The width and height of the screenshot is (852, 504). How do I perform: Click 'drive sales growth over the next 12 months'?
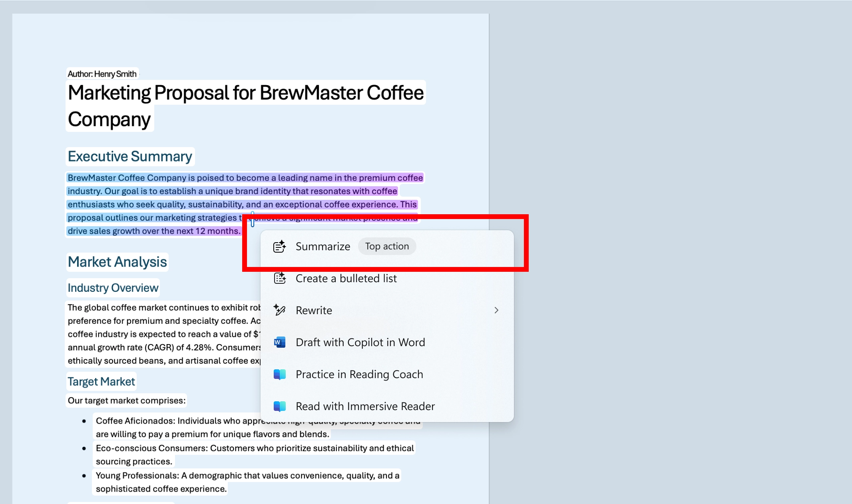point(153,231)
